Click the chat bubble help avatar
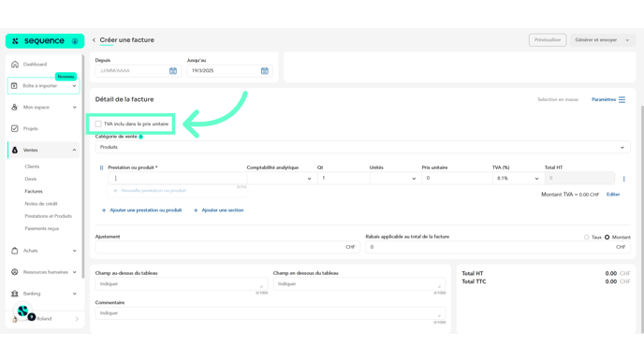 23,311
